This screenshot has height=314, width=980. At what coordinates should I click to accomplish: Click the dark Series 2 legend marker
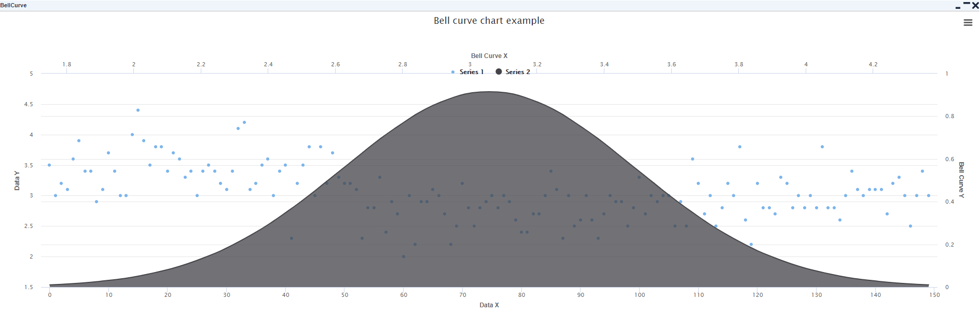coord(499,72)
